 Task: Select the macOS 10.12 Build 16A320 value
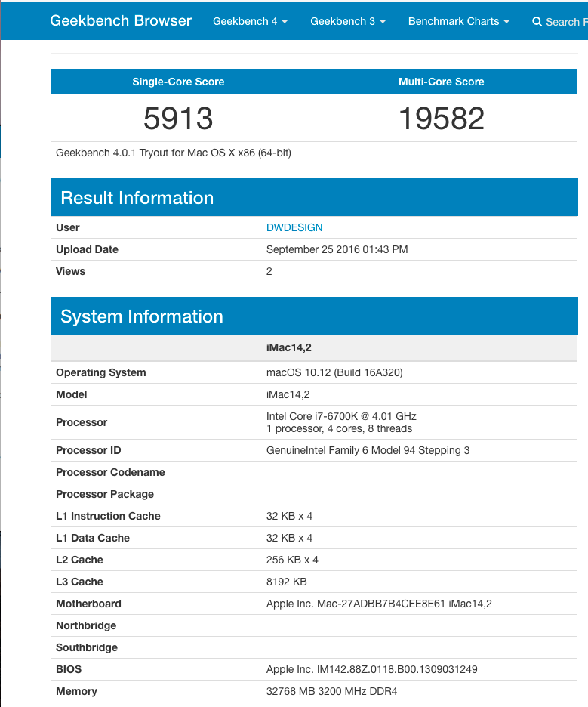pyautogui.click(x=334, y=372)
